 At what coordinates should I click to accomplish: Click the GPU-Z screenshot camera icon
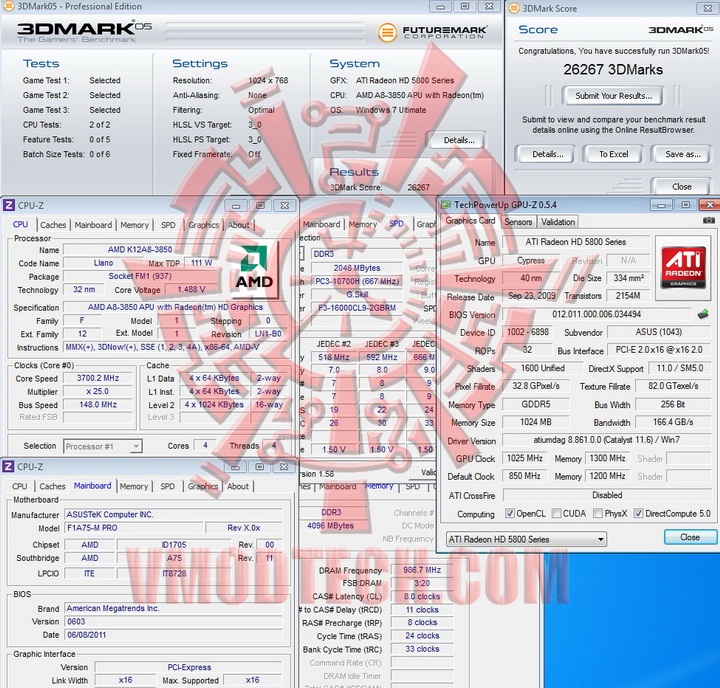(x=709, y=221)
